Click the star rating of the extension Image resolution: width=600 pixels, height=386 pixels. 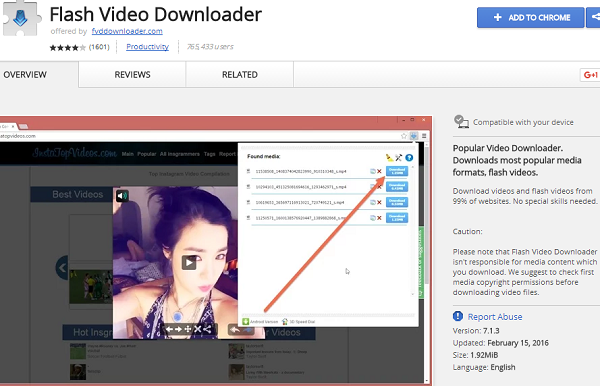coord(67,47)
